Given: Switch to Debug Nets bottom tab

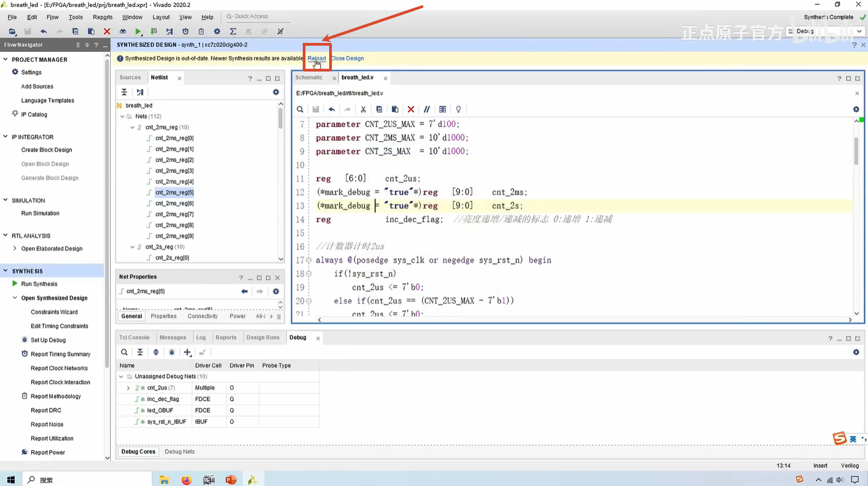Looking at the screenshot, I should [179, 452].
